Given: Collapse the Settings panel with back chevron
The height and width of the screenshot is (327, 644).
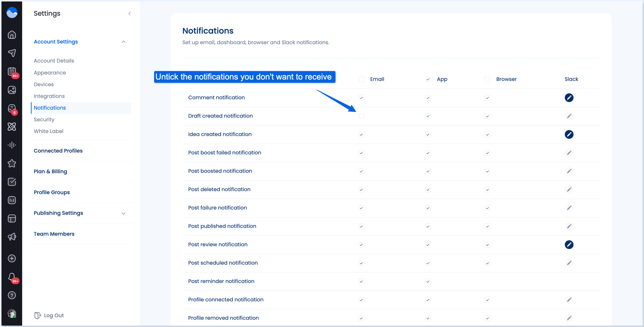Looking at the screenshot, I should 129,14.
